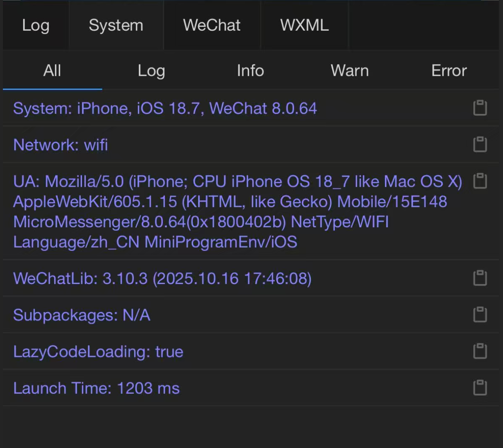
Task: Select the "LazyCodeLoading: true" text
Action: point(98,352)
